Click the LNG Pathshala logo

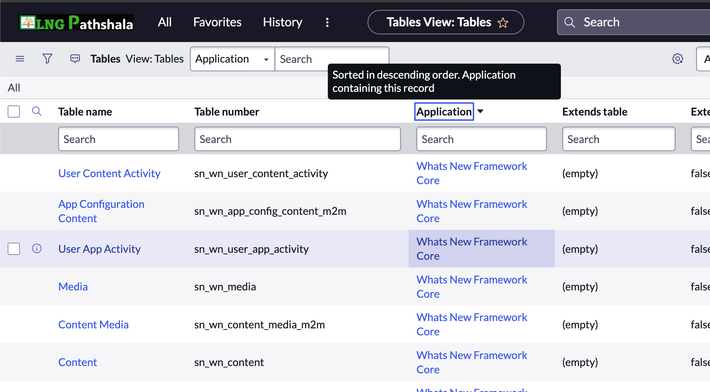coord(76,23)
